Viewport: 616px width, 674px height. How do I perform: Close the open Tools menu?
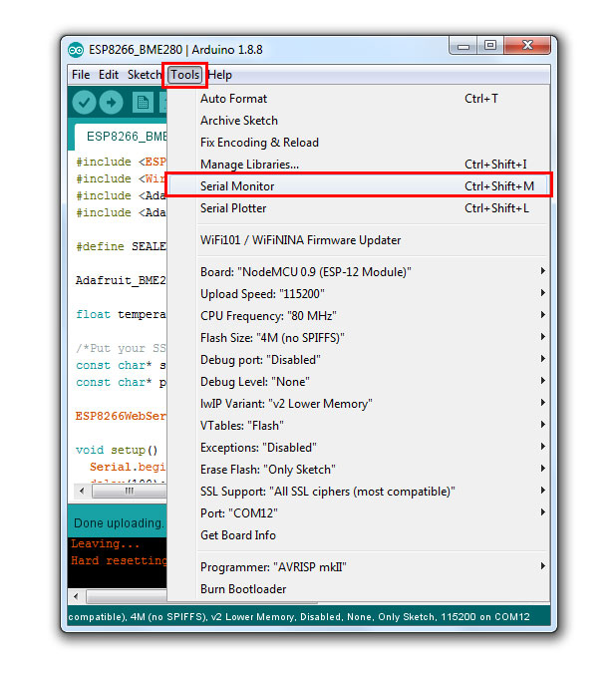click(184, 75)
